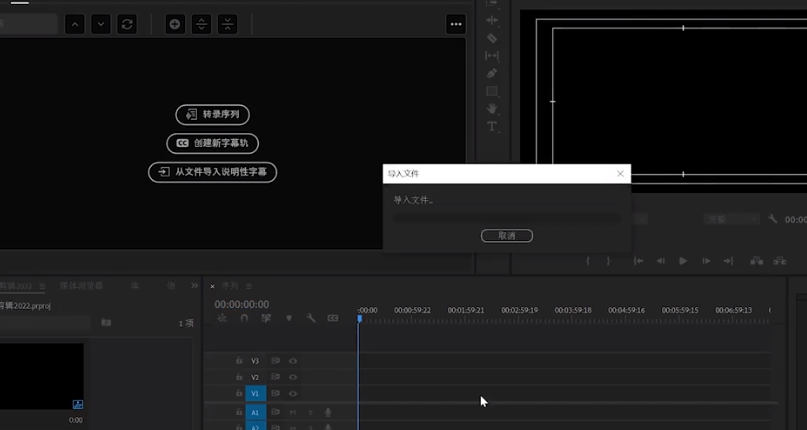Image resolution: width=807 pixels, height=430 pixels.
Task: Click the split caption segment icon
Action: pyautogui.click(x=201, y=24)
